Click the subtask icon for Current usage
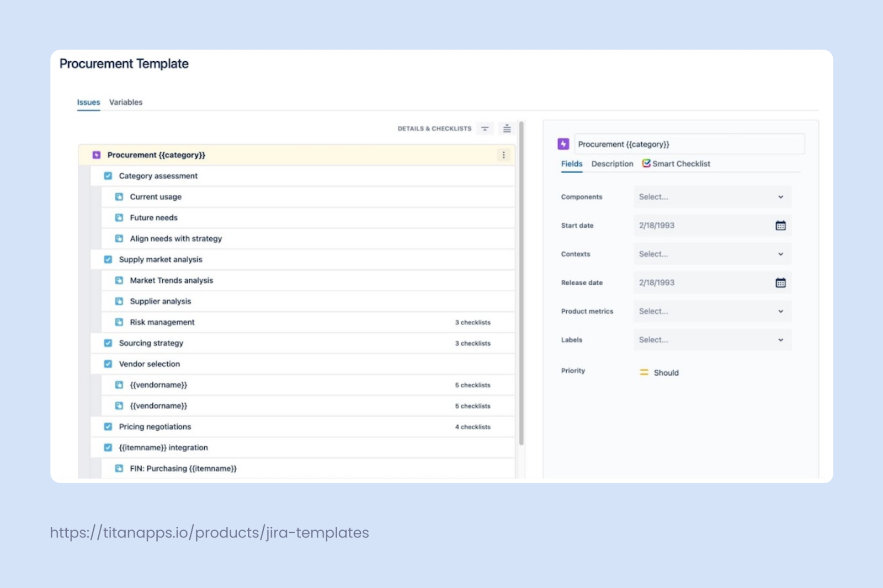 (119, 197)
